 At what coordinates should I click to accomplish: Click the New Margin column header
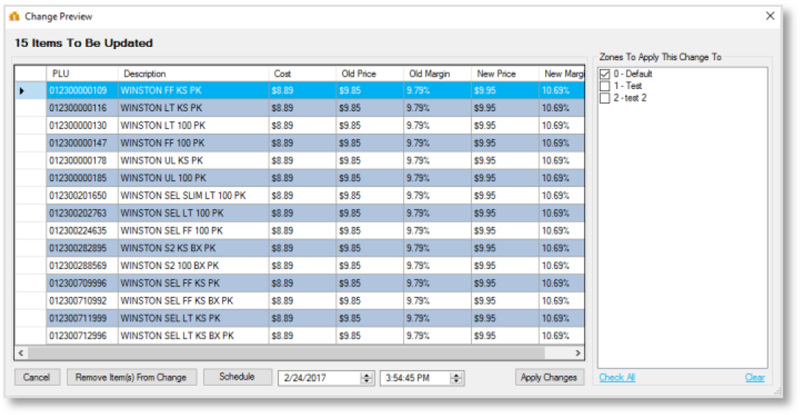point(562,74)
